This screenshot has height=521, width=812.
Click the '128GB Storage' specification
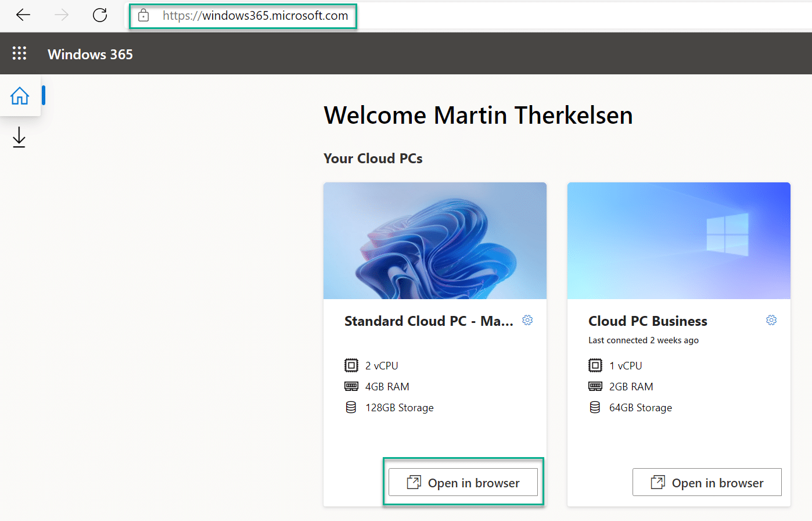pos(400,408)
